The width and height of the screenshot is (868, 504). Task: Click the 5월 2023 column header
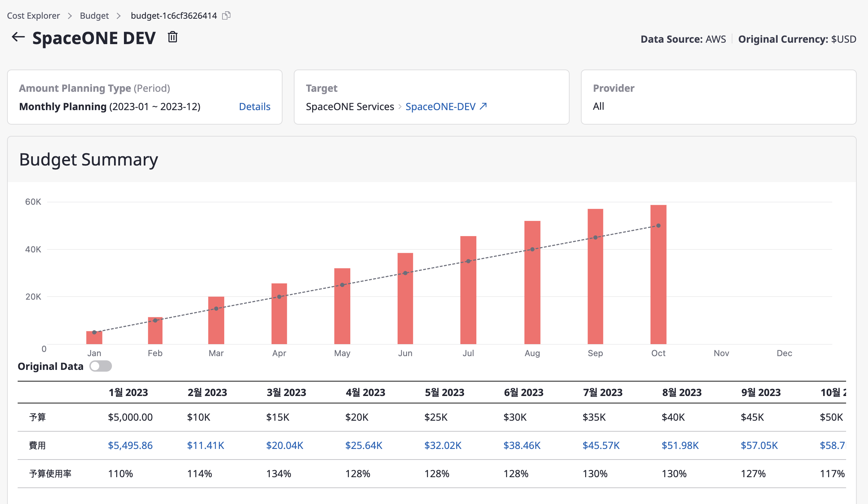[x=445, y=392]
